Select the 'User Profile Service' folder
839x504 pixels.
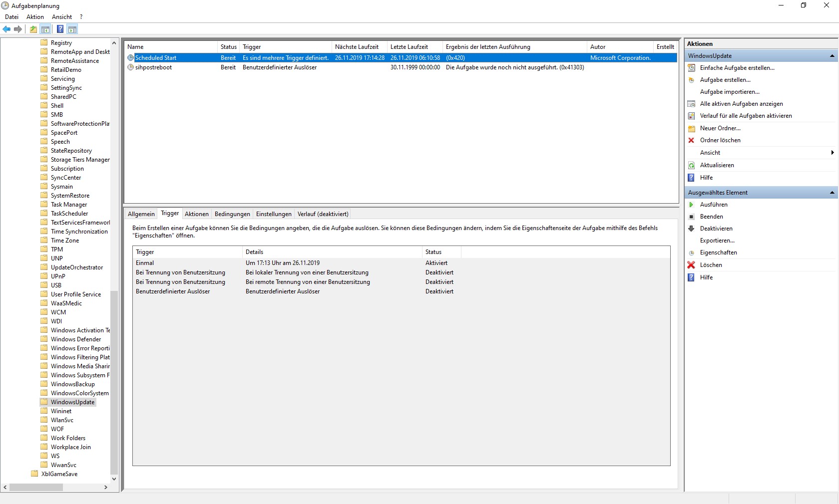[x=76, y=294]
